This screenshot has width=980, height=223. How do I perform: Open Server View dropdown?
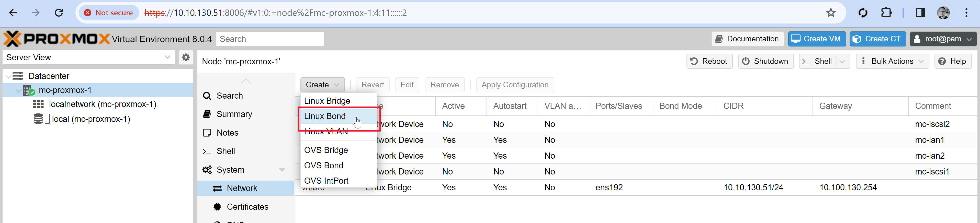point(89,57)
